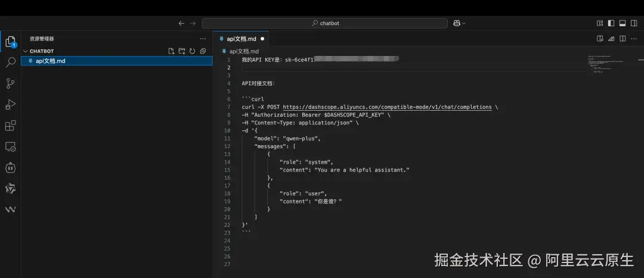Click the New Folder icon in explorer

[x=182, y=51]
